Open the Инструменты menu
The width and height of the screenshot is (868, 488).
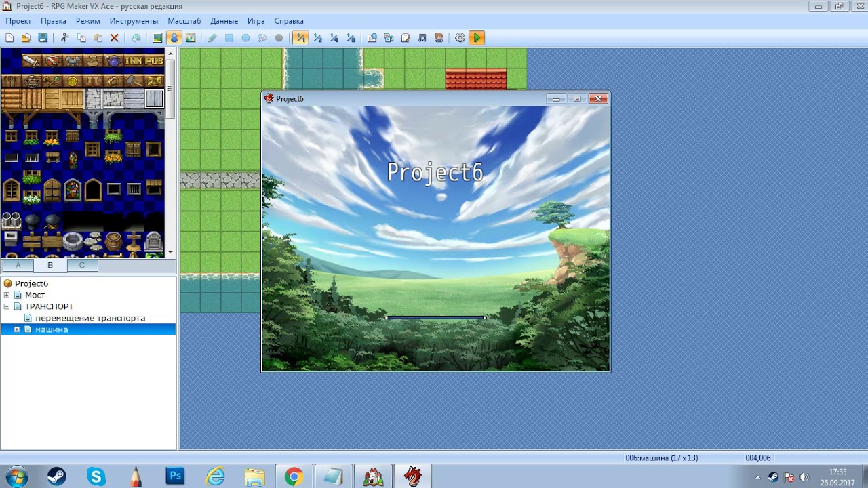[134, 21]
